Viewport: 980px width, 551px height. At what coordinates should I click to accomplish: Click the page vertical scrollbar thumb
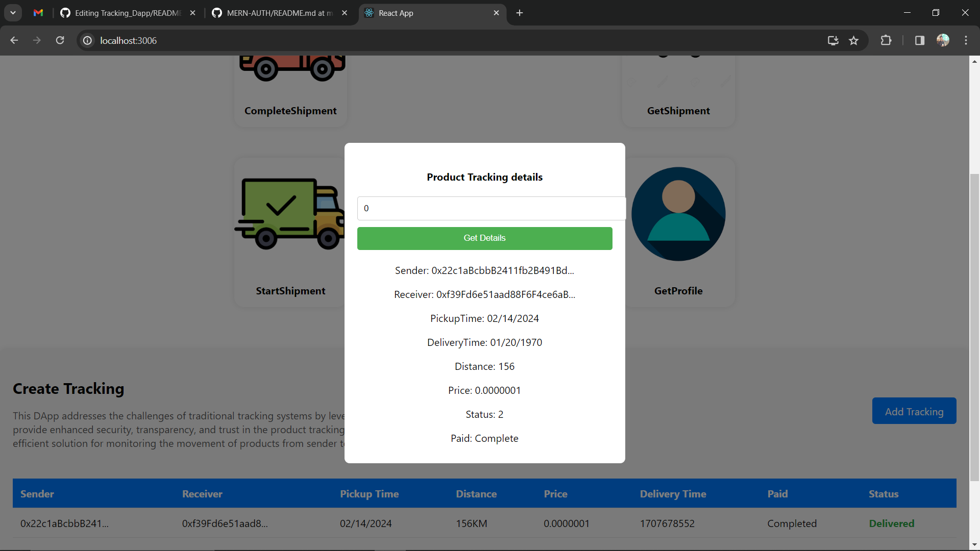point(974,327)
